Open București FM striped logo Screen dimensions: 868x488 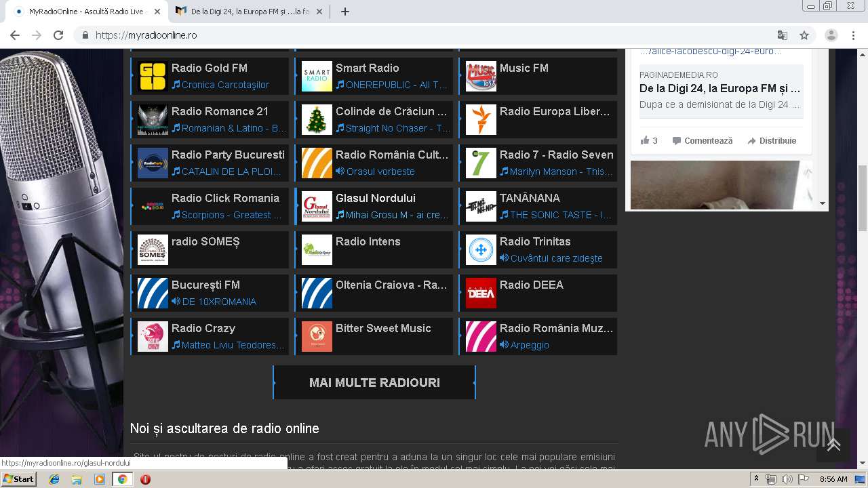click(153, 293)
